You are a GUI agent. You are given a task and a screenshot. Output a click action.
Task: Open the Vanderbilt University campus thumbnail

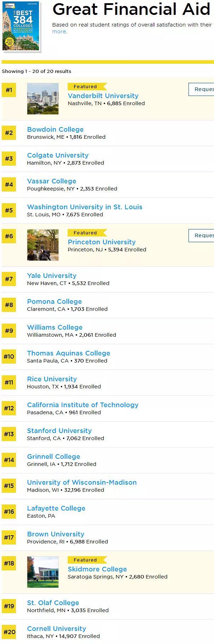tap(43, 99)
